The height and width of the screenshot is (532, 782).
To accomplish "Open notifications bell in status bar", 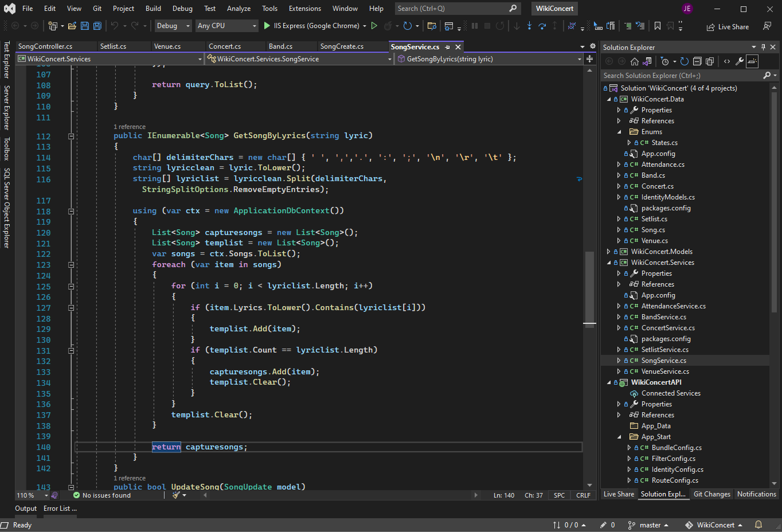I will (758, 525).
